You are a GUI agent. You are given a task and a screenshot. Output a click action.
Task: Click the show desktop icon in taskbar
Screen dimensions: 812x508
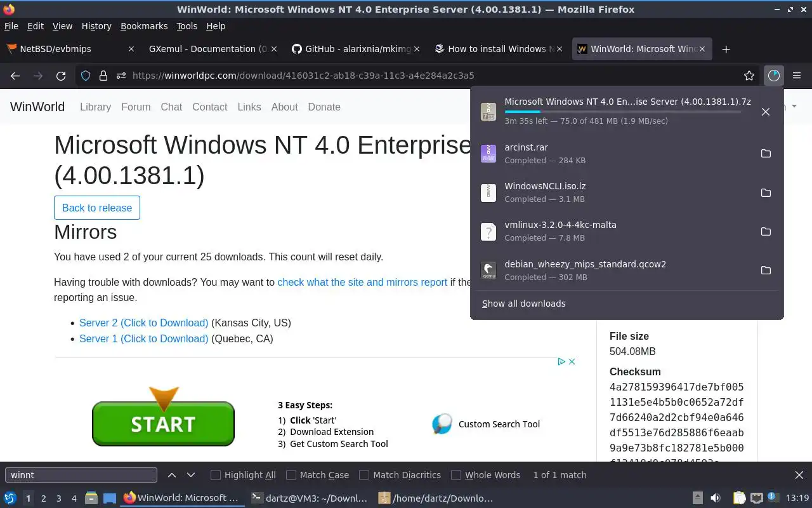110,498
